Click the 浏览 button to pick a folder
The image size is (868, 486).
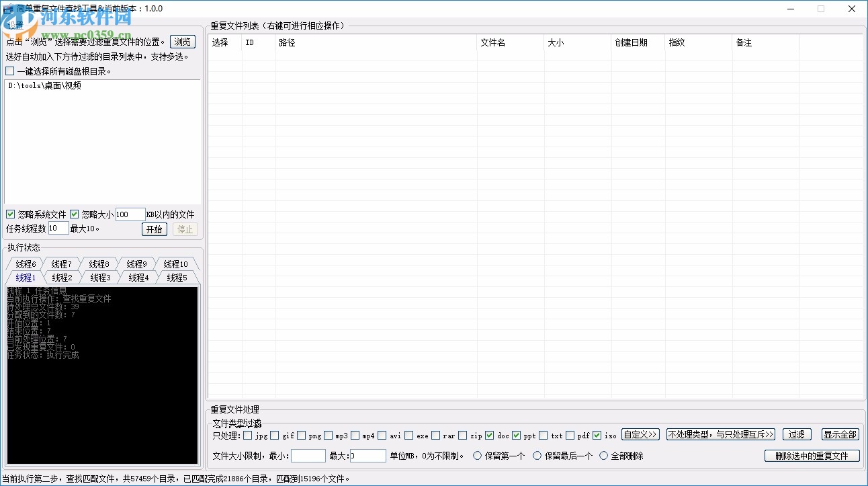pos(182,41)
